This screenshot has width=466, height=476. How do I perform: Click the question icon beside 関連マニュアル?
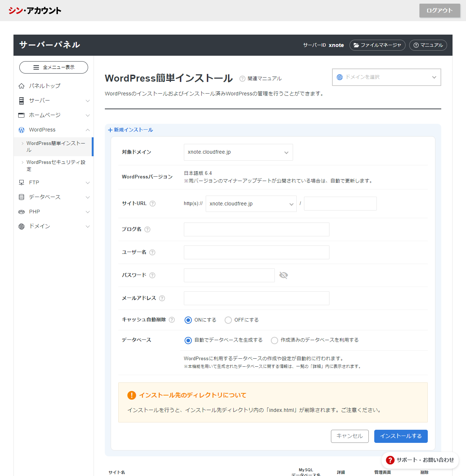tap(242, 79)
